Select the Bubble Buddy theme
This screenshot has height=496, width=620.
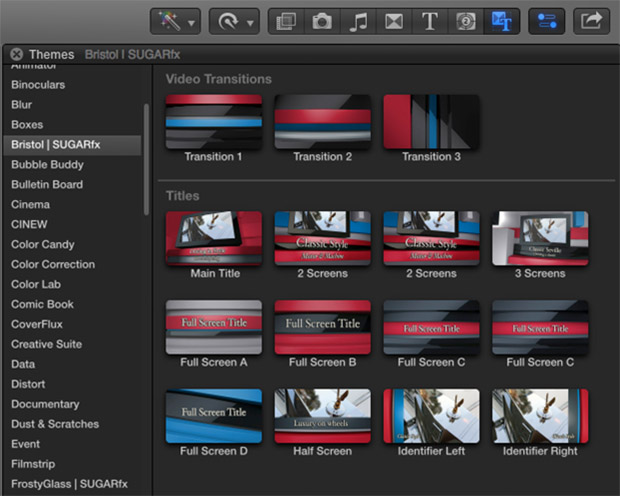click(47, 165)
